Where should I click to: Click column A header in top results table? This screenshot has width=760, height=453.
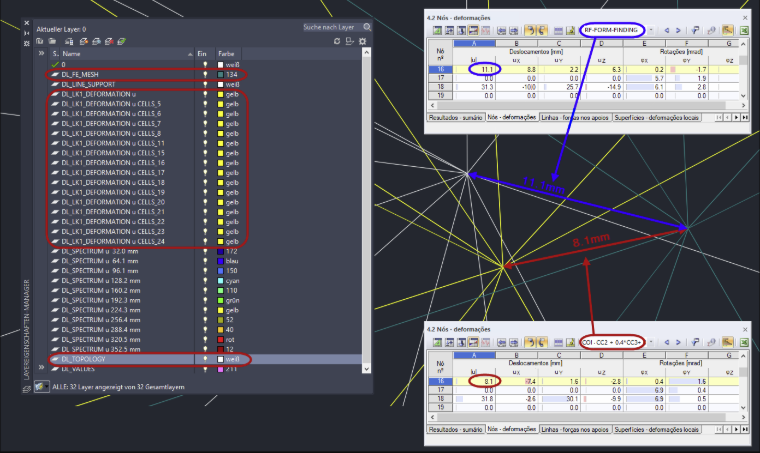(x=474, y=44)
